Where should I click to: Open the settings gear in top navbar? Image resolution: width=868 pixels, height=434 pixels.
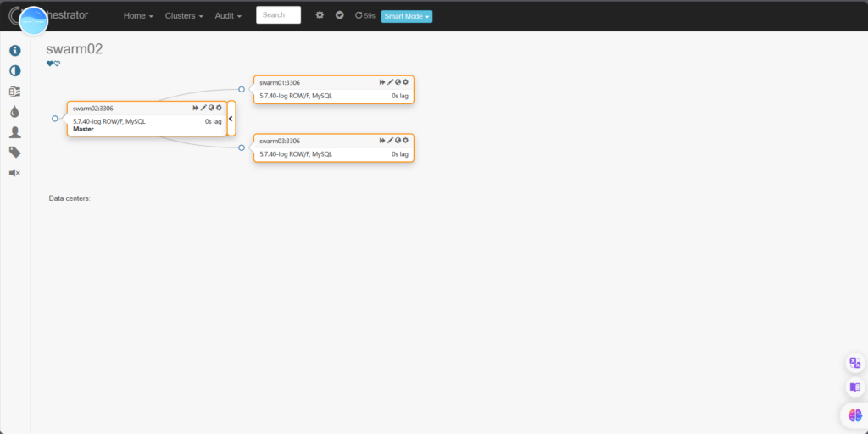click(320, 15)
